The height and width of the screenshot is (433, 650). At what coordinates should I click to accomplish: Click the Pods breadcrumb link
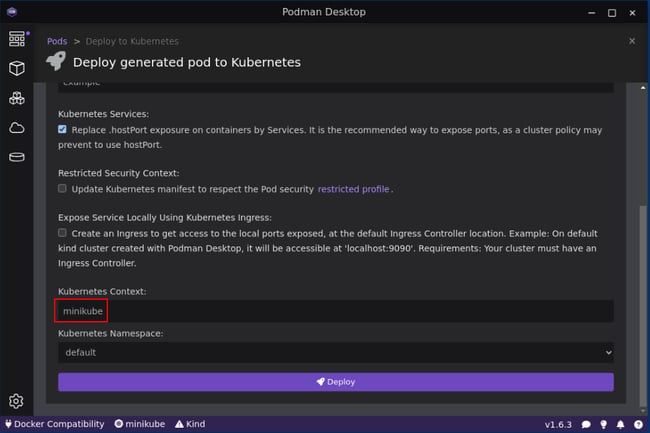[58, 41]
